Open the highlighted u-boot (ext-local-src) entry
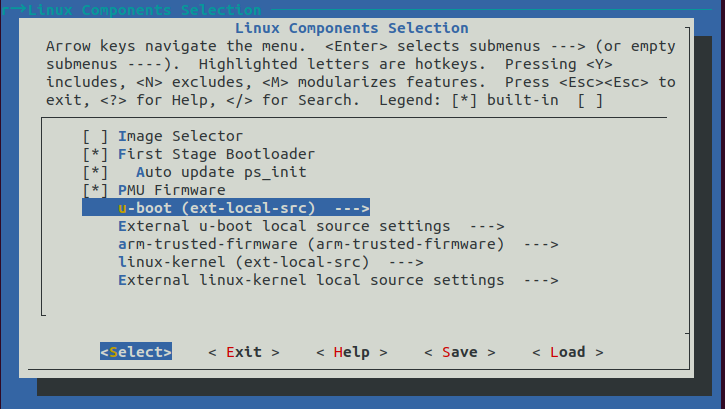This screenshot has width=725, height=409. (217, 208)
